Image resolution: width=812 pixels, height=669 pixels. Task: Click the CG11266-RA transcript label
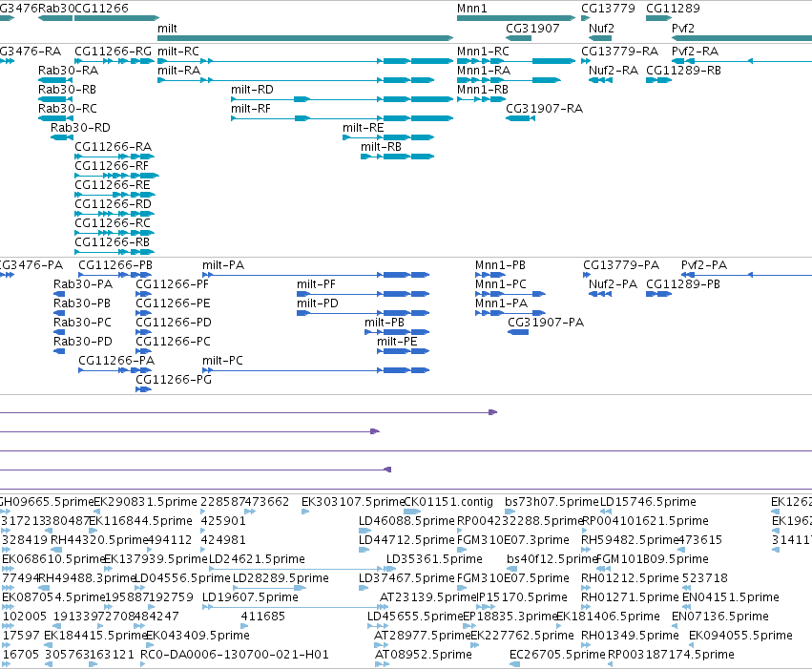point(113,147)
